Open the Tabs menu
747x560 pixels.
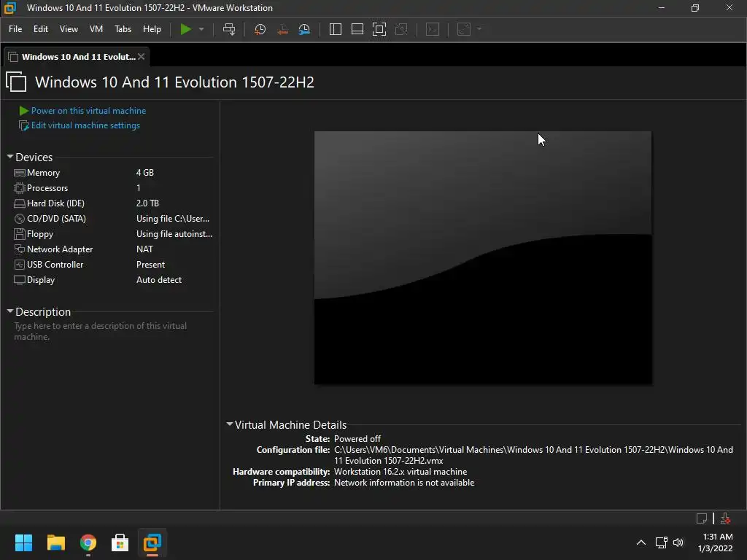click(123, 29)
